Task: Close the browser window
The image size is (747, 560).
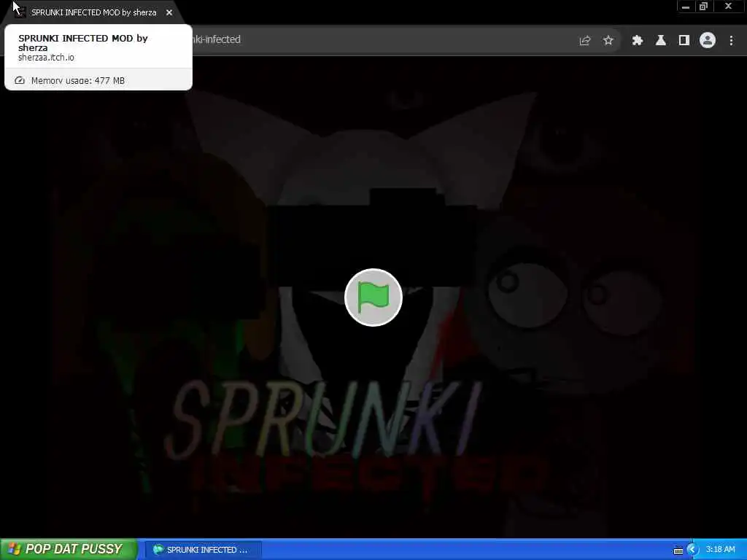Action: point(728,7)
